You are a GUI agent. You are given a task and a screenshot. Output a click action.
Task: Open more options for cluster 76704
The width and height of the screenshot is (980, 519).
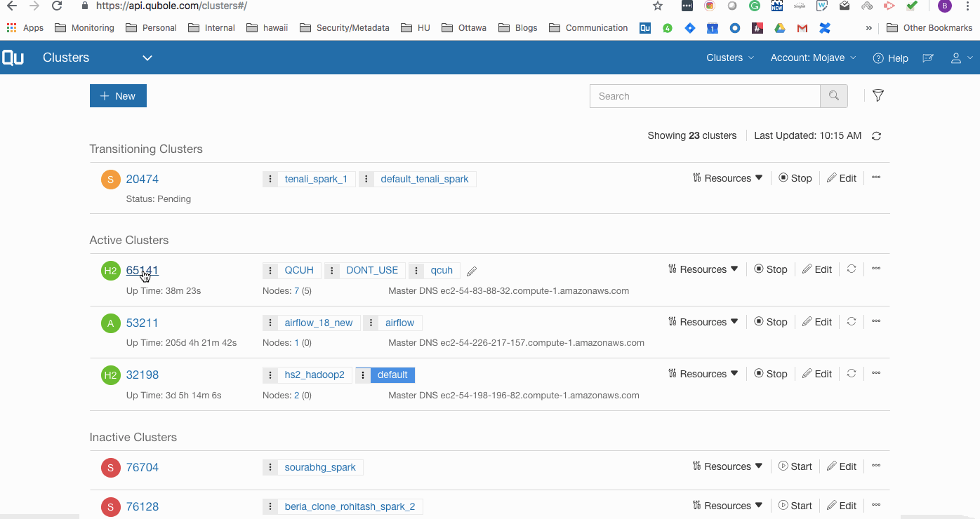pos(876,466)
